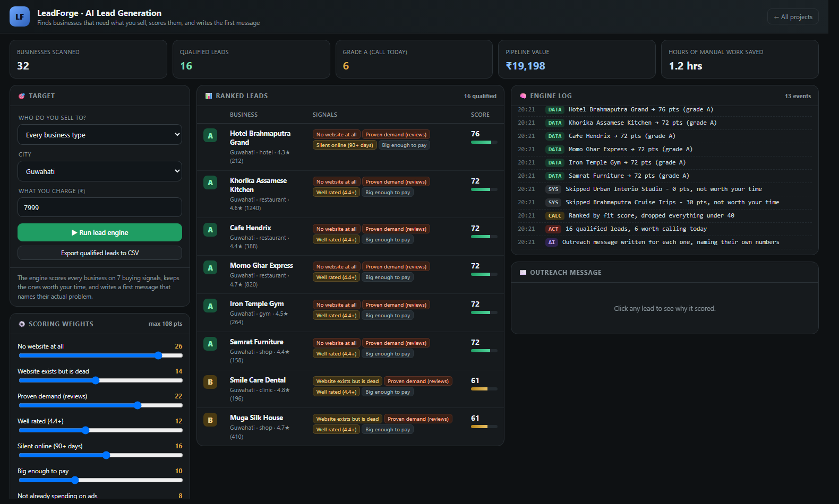The width and height of the screenshot is (839, 504).
Task: Click the Outreach Message envelope icon
Action: (x=523, y=272)
